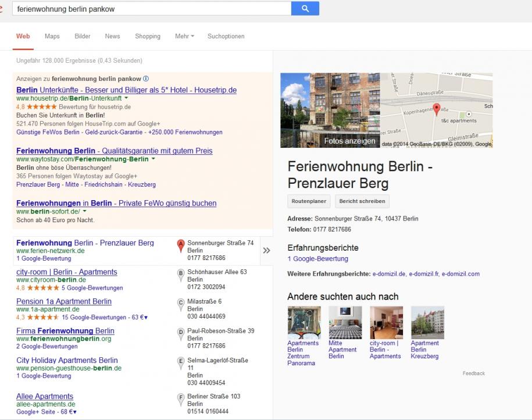Open the e-domizil.de review link
532x420 pixels.
tap(389, 273)
